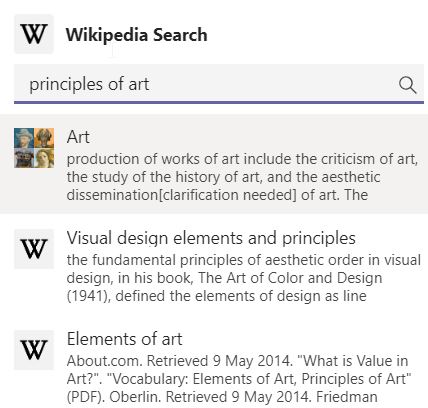428x408 pixels.
Task: Click the Wikipedia Search app logo
Action: coord(34,34)
